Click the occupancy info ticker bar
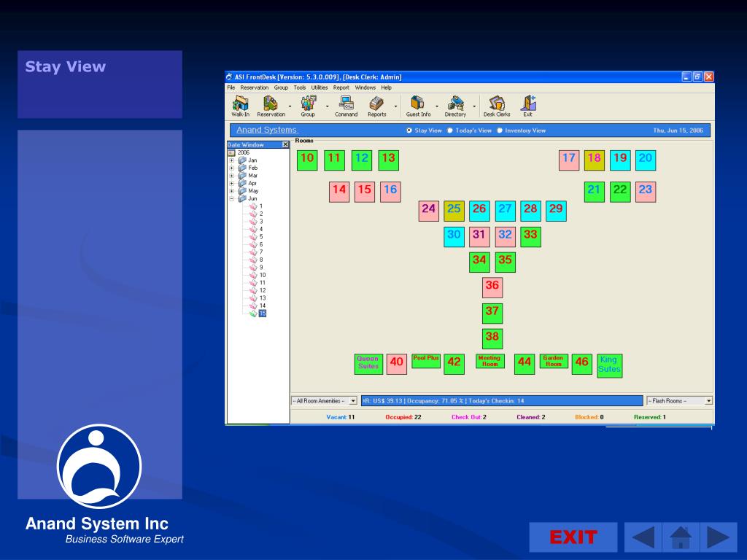 [x=502, y=401]
